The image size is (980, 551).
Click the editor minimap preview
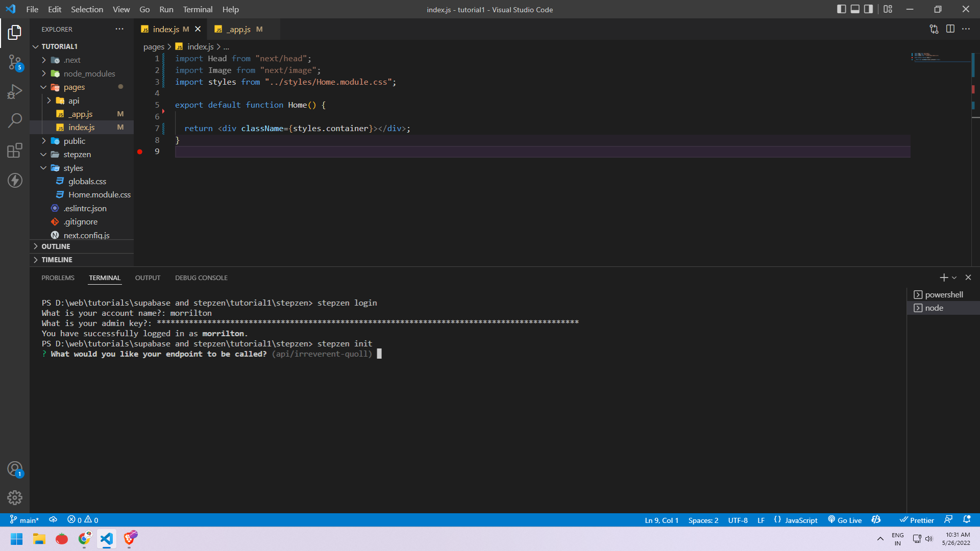tap(926, 56)
